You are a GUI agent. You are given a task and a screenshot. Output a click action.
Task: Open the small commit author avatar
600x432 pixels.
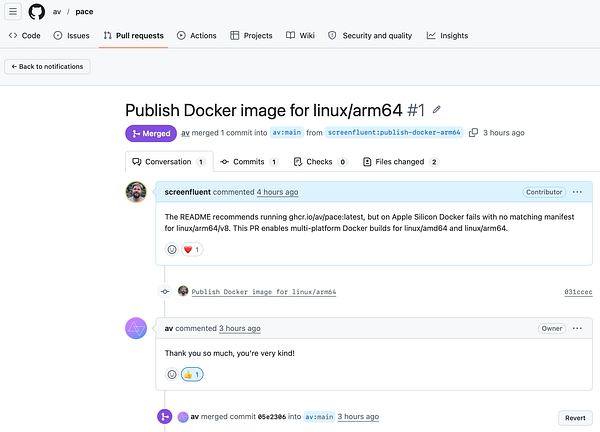[183, 291]
